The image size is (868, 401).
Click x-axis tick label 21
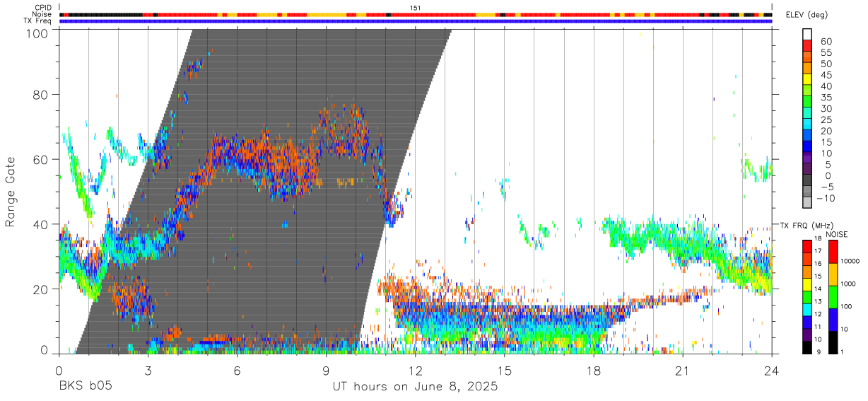683,371
